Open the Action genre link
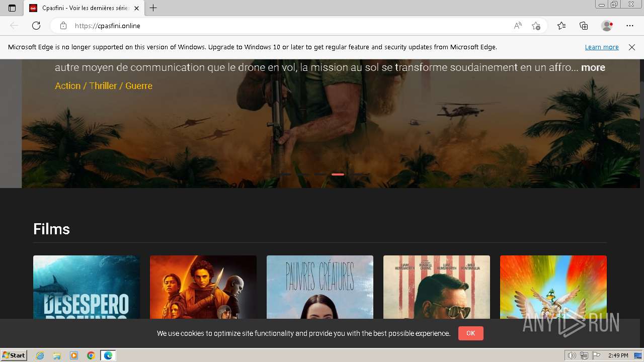Viewport: 644px width, 362px height. pyautogui.click(x=67, y=86)
